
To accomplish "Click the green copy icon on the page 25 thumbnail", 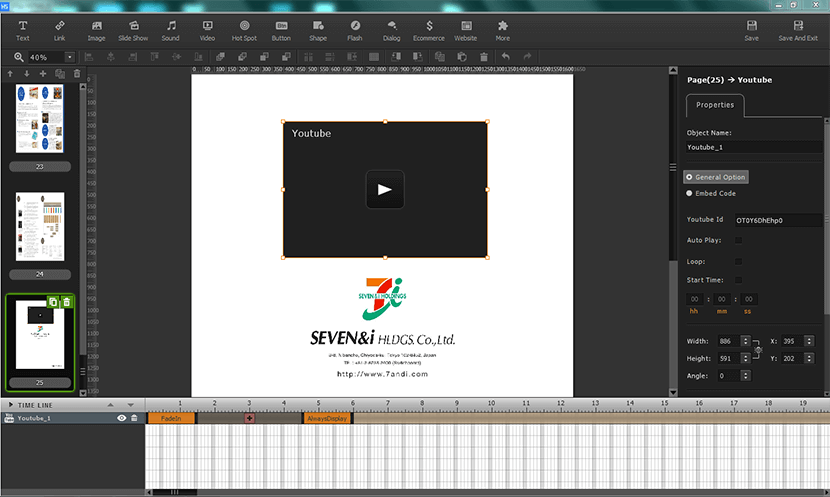I will 53,302.
